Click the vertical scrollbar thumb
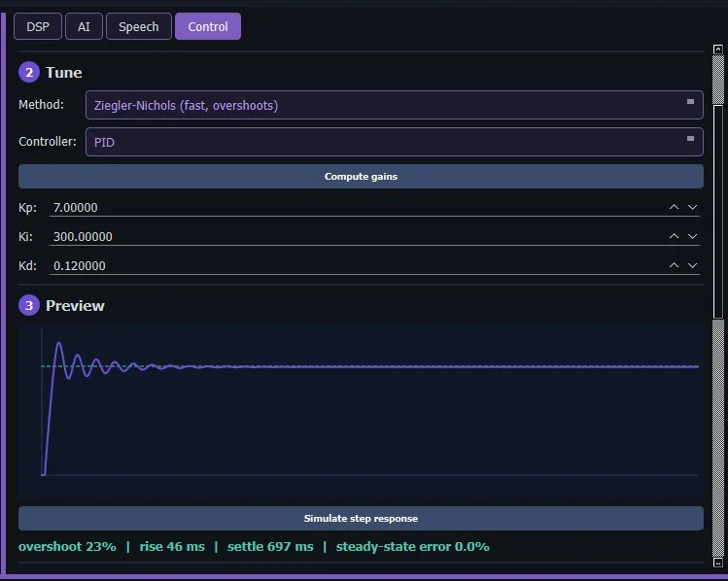Image resolution: width=728 pixels, height=581 pixels. (717, 212)
